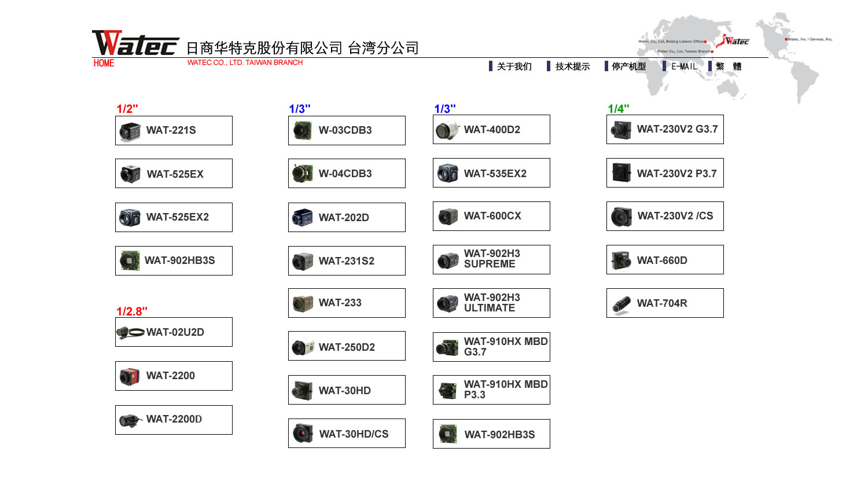
Task: Click the WAT-902H3 ULTIMATE camera image
Action: click(x=448, y=303)
